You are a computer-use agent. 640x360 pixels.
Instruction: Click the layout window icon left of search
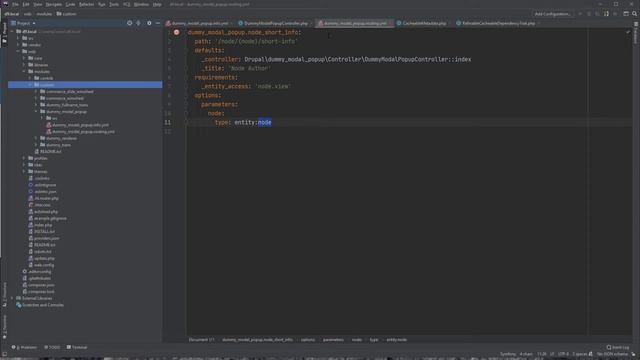(626, 13)
